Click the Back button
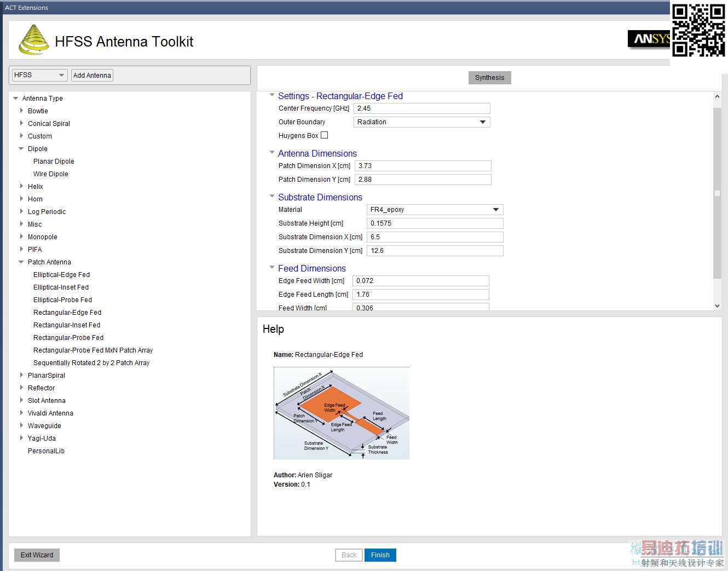728x571 pixels. [x=349, y=555]
